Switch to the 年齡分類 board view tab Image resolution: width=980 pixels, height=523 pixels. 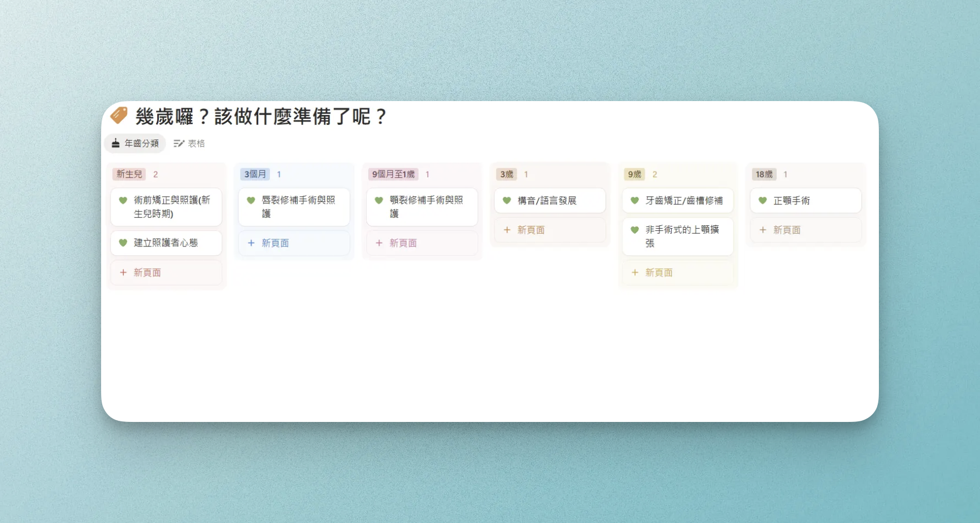point(135,143)
